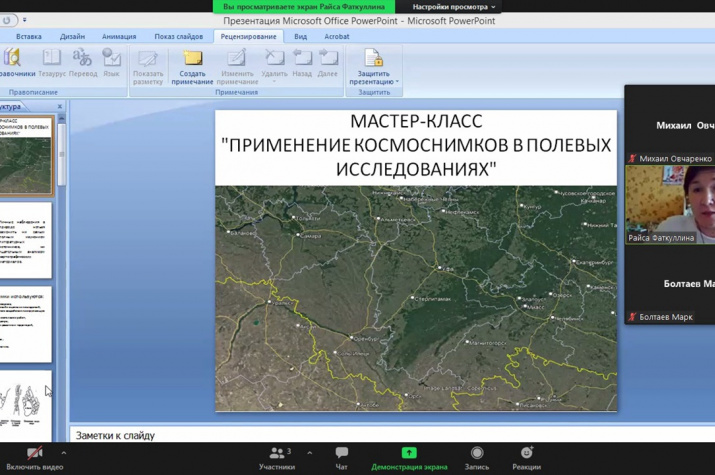
Task: Open the Тезаурус thesaurus tool
Action: point(52,63)
